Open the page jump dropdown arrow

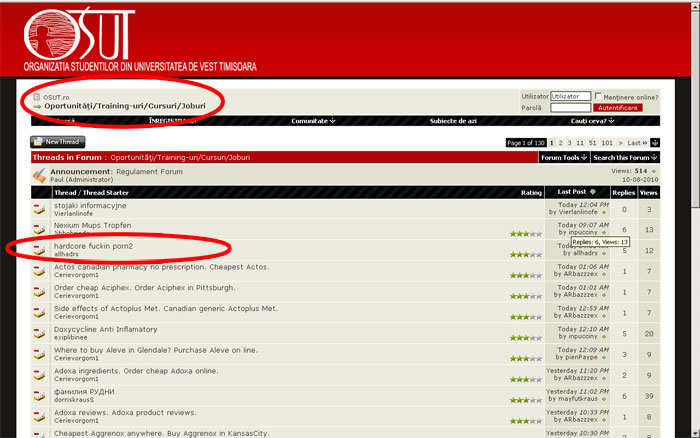point(655,143)
